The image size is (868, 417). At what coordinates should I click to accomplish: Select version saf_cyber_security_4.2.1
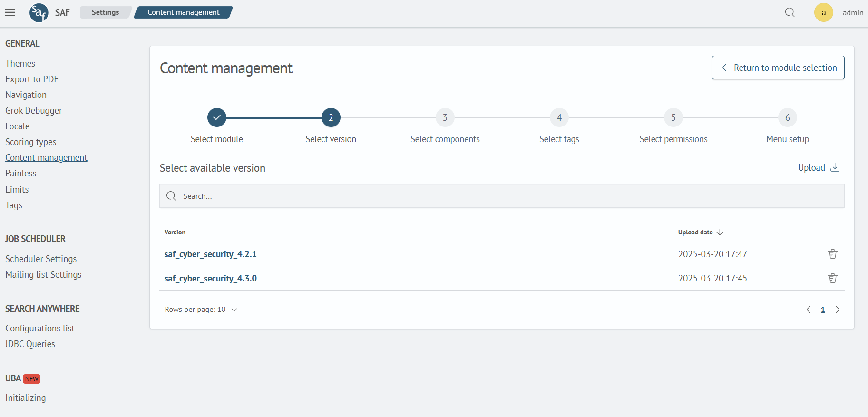point(211,254)
